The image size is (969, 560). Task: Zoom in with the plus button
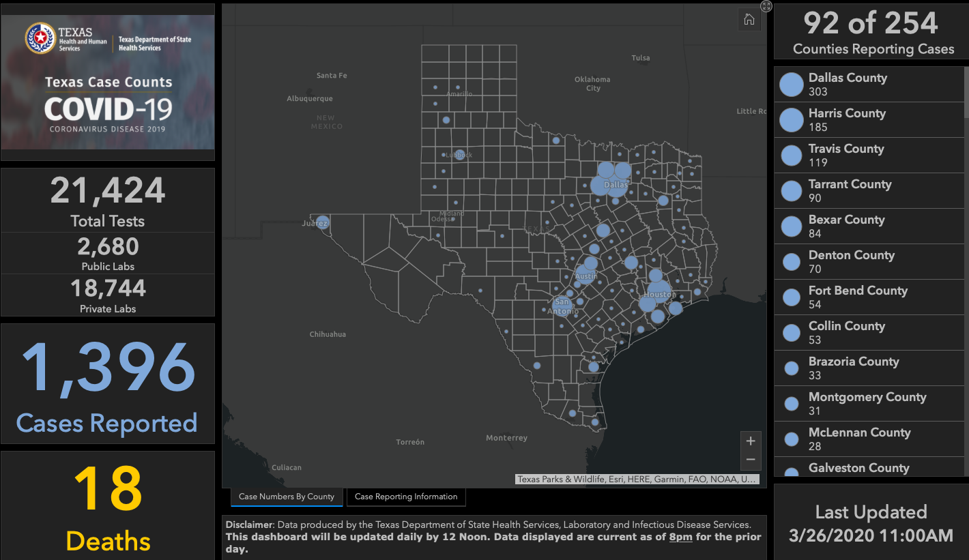pos(751,441)
